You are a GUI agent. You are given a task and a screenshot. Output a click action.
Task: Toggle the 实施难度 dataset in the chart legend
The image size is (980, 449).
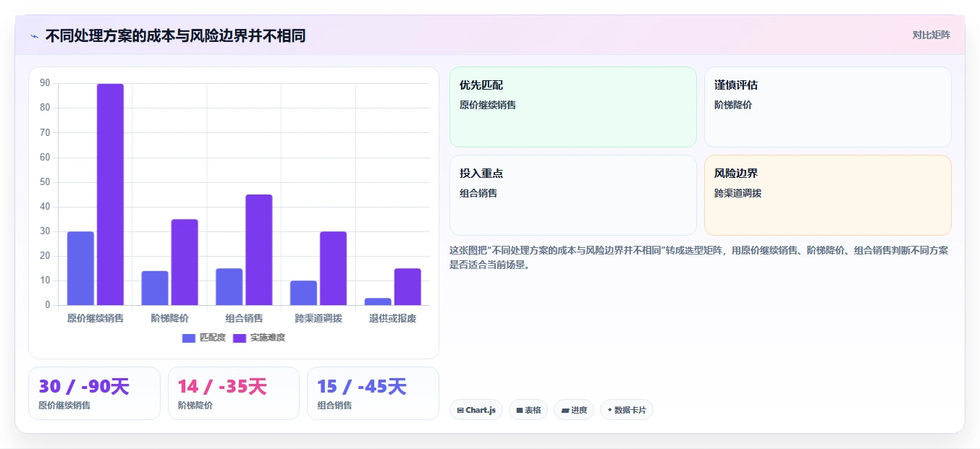[x=259, y=338]
